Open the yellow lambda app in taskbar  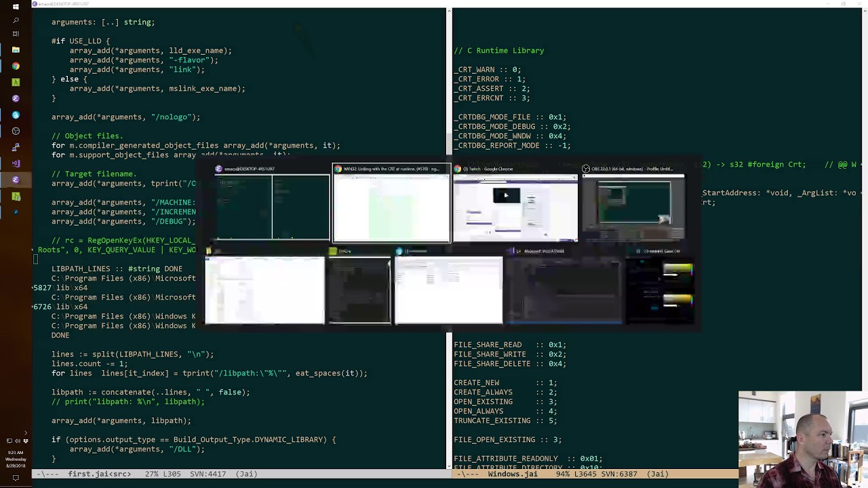pos(16,82)
